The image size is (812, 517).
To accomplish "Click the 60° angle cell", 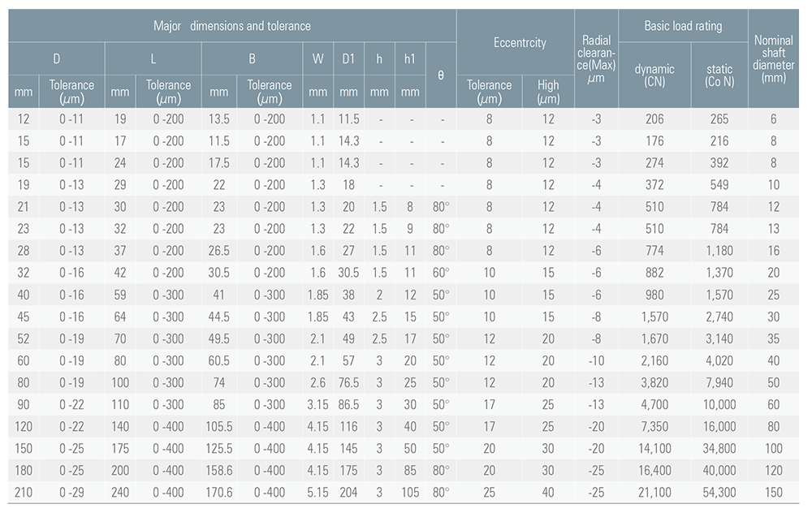I will [441, 273].
